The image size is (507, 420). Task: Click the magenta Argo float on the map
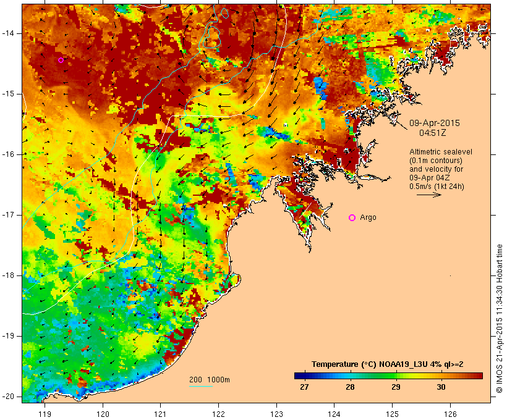[x=61, y=60]
